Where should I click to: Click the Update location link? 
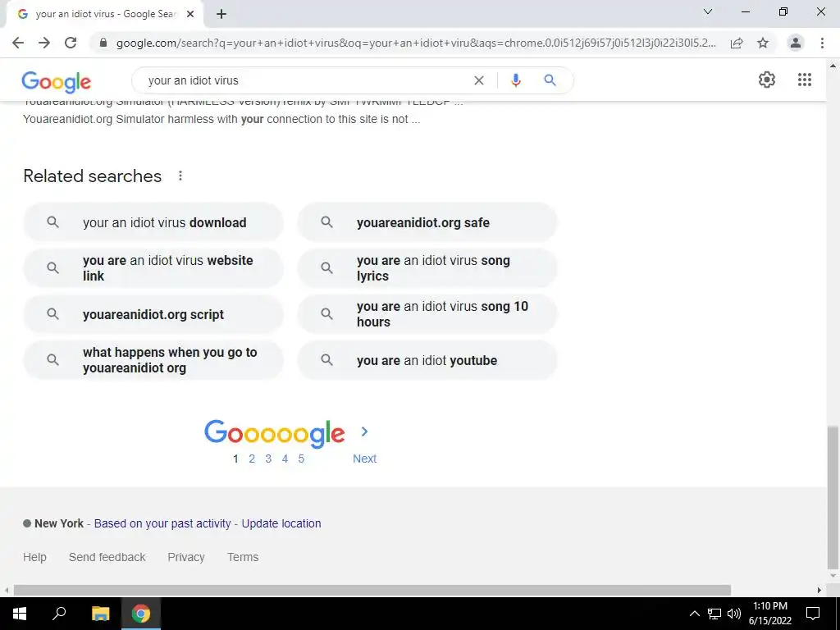pyautogui.click(x=281, y=523)
